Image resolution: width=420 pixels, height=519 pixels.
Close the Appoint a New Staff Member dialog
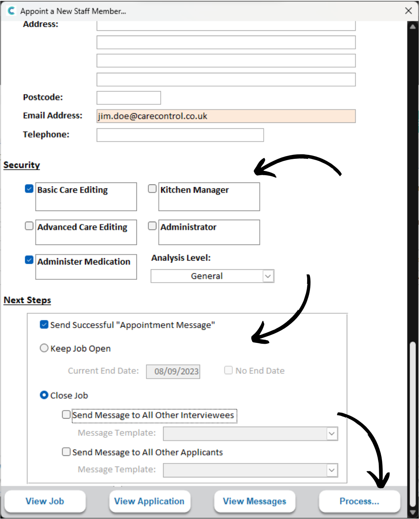point(408,11)
